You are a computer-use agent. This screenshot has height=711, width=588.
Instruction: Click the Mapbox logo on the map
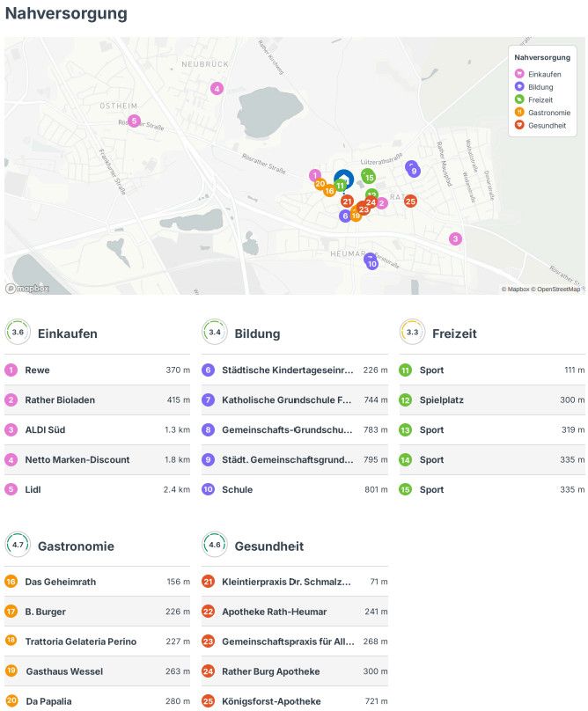26,288
